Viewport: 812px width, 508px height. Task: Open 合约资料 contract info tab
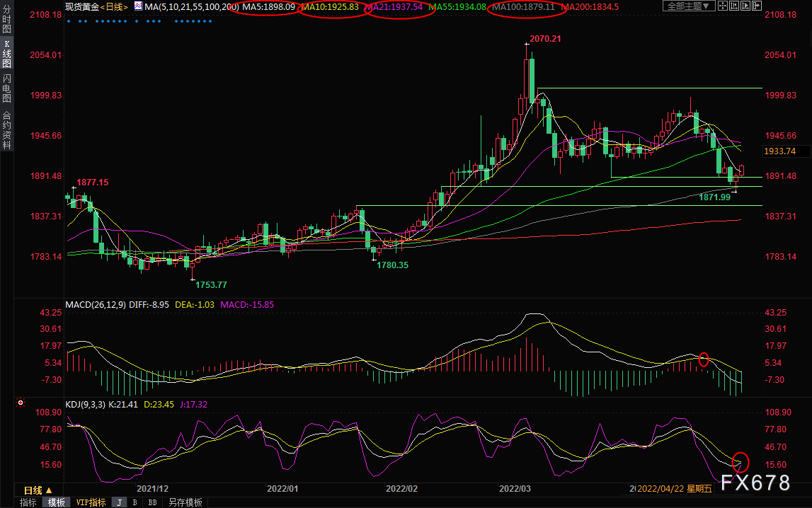coord(6,130)
